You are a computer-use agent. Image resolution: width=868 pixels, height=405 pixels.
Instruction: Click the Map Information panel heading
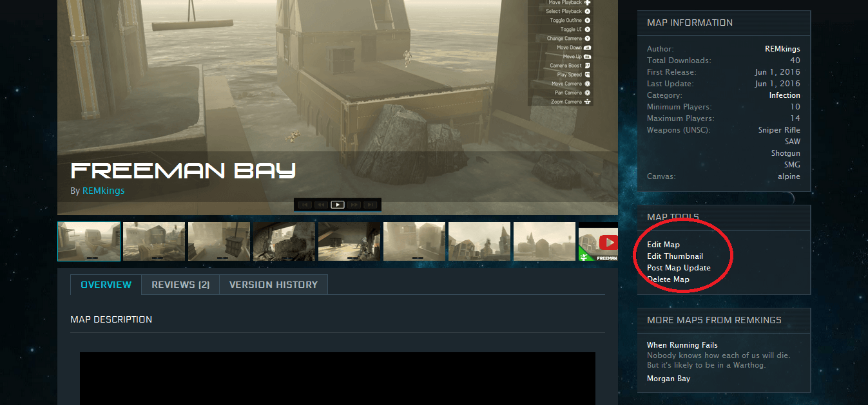pyautogui.click(x=690, y=23)
